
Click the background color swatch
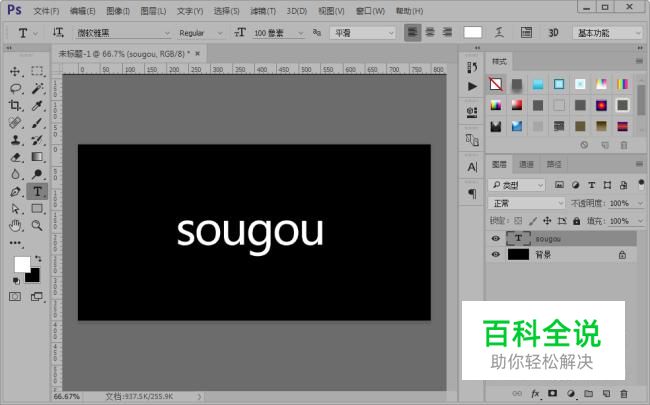(x=34, y=276)
